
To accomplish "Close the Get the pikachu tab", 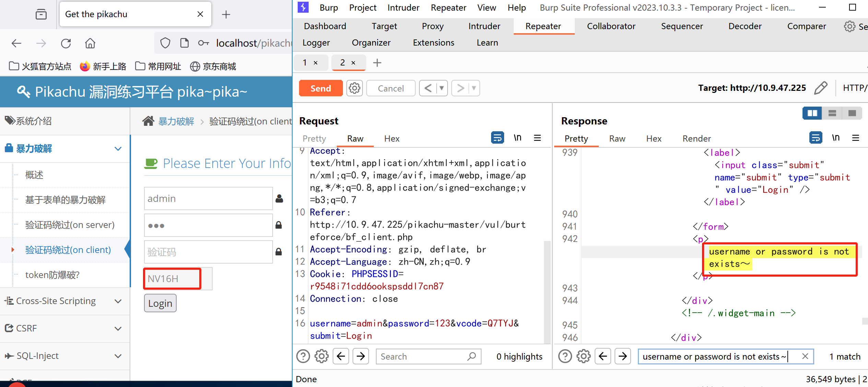I will point(200,14).
